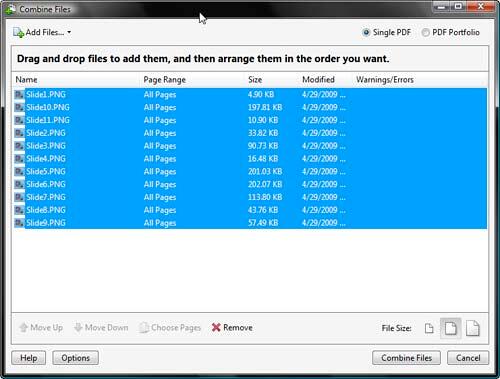Click the Move Down label

coord(107,328)
